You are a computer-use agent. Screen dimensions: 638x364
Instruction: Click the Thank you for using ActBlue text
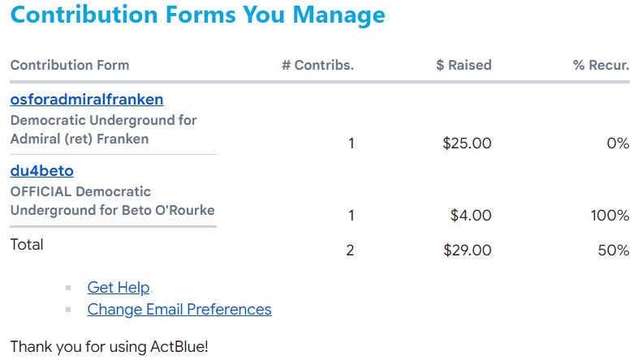coord(109,347)
